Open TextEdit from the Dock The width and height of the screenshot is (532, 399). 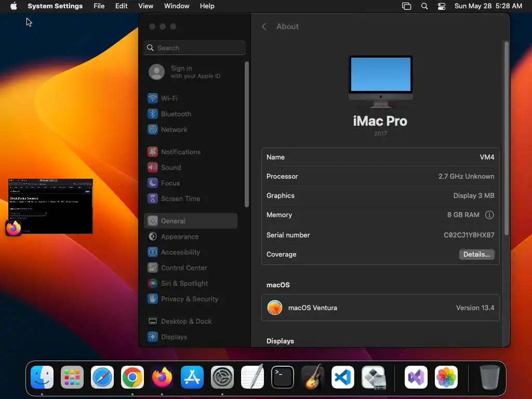pyautogui.click(x=252, y=377)
